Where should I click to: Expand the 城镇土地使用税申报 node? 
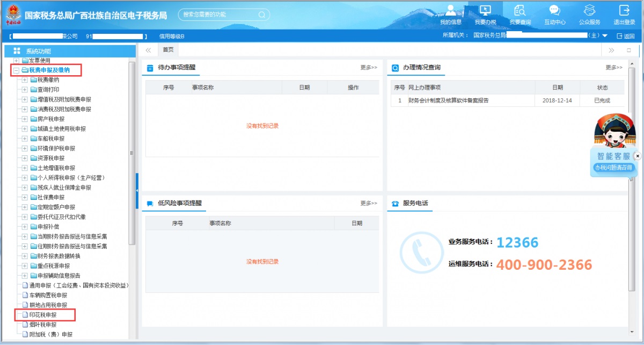[x=25, y=129]
